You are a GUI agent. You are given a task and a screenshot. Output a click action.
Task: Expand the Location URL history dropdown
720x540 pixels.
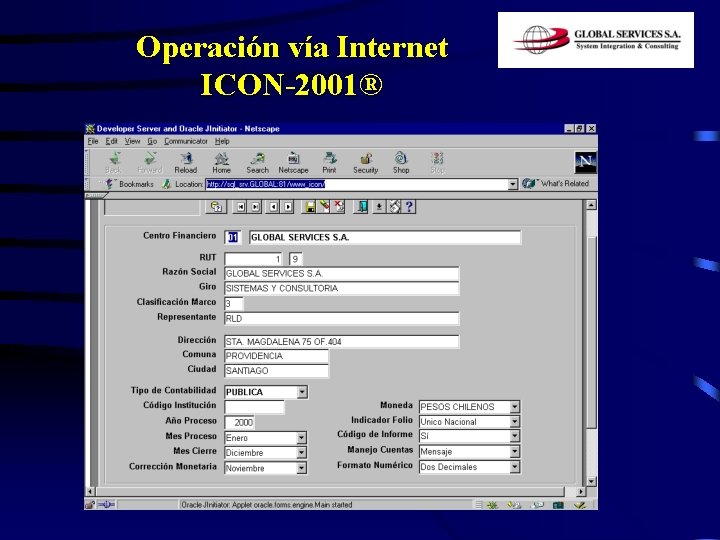click(x=513, y=185)
